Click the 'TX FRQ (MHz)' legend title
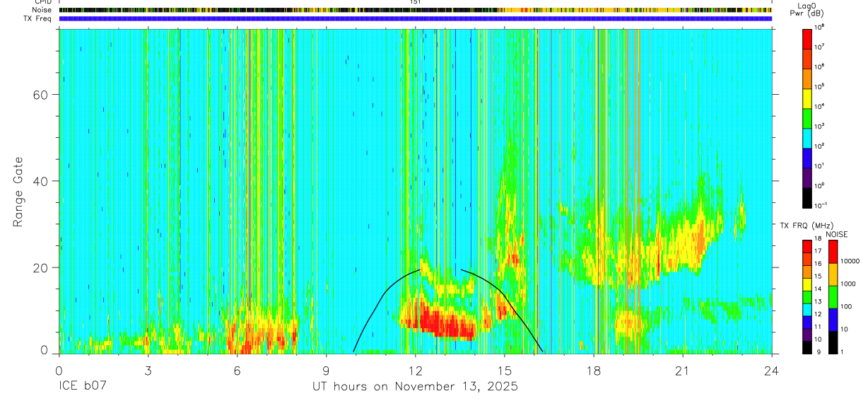Viewport: 868px width, 401px height. pos(807,226)
